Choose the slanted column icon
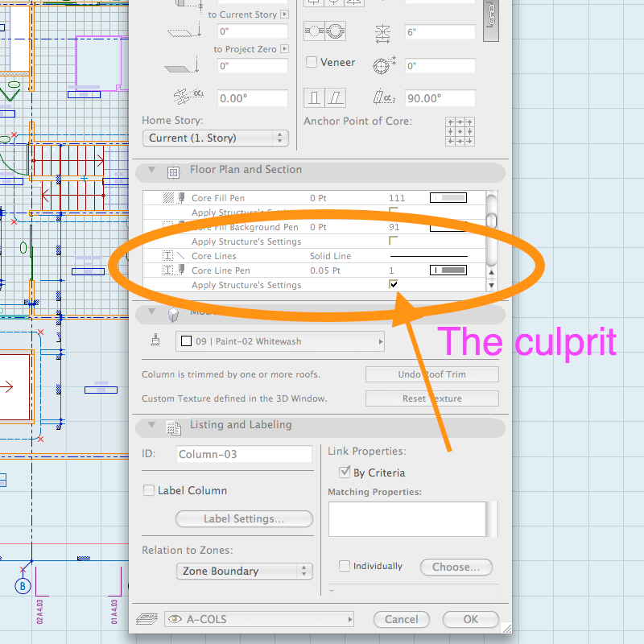The width and height of the screenshot is (644, 644). tap(335, 97)
